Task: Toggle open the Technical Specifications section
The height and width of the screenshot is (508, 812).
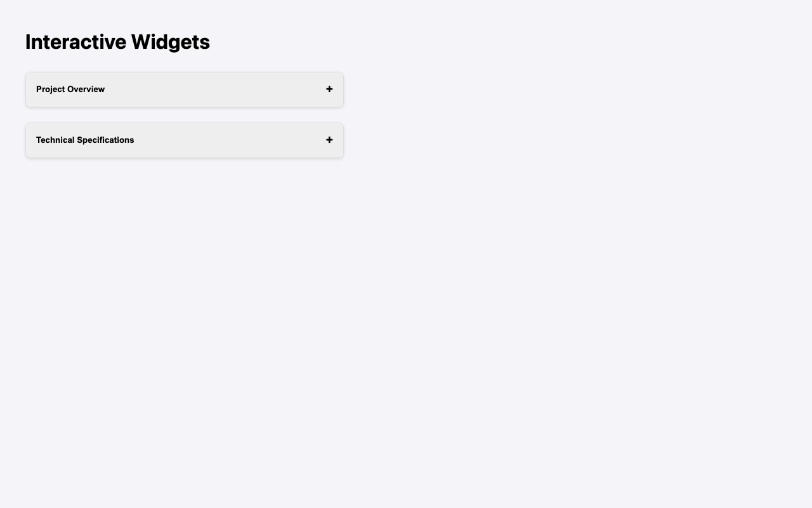Action: tap(184, 139)
